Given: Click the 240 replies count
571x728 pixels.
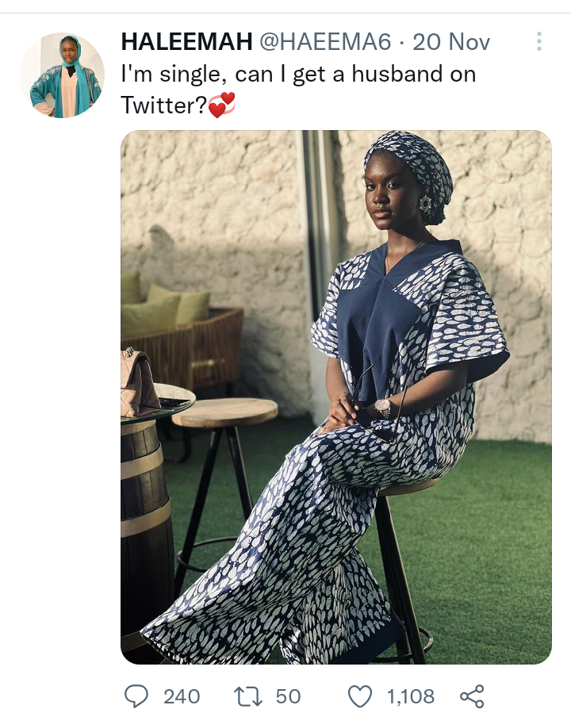Looking at the screenshot, I should [182, 696].
